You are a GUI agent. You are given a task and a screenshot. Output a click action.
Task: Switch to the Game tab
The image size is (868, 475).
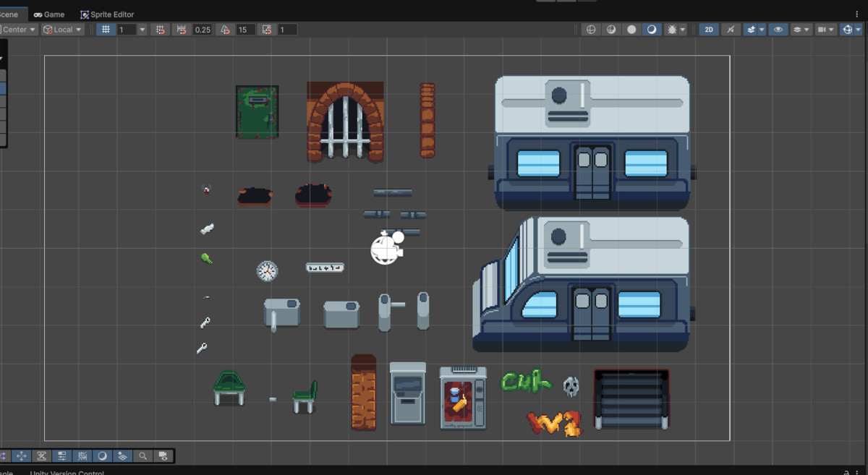coord(48,14)
